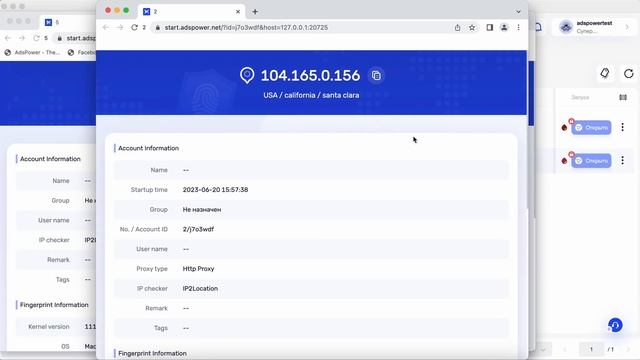Go to the previous page in pagination
640x360 pixels.
[x=565, y=349]
